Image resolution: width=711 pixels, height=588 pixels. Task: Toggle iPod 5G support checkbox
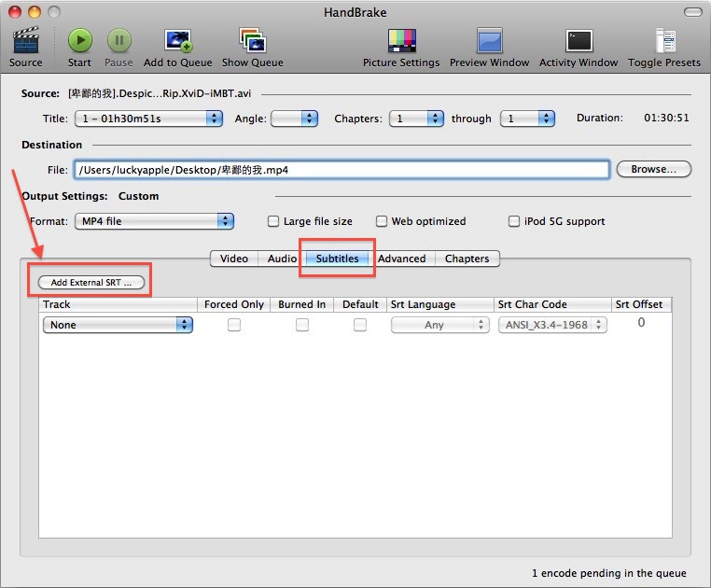click(514, 221)
